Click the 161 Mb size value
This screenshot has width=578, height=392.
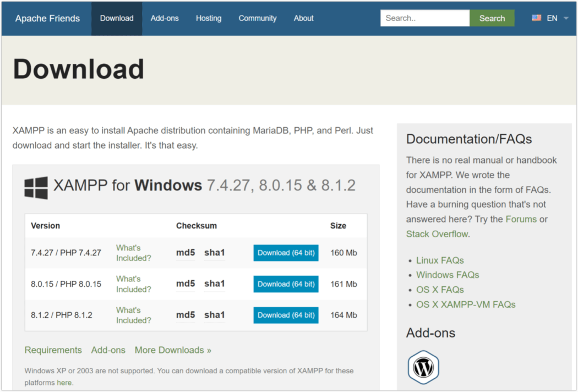343,284
